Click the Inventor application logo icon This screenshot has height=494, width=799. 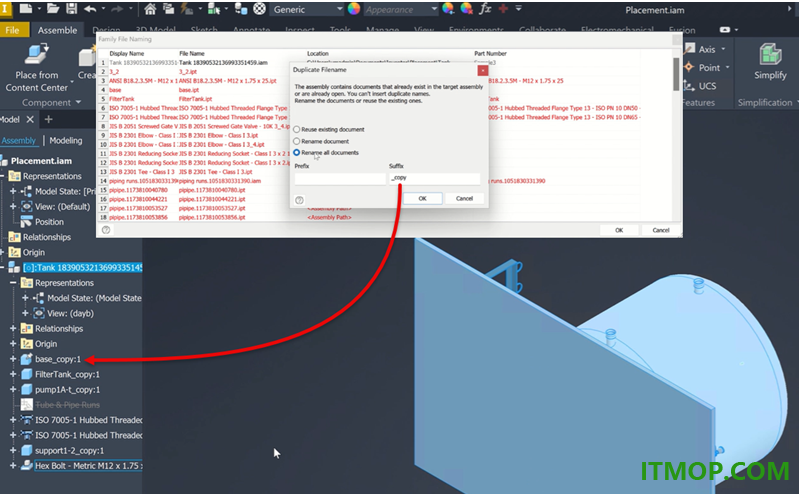point(5,9)
